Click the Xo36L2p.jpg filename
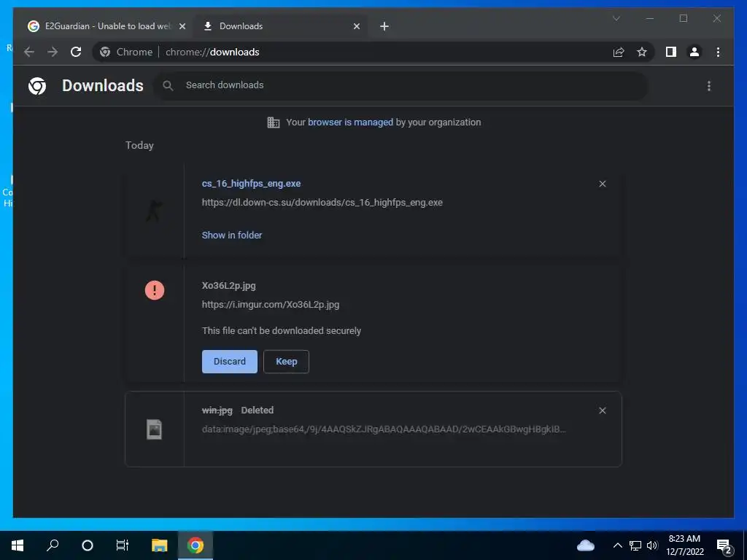 pos(228,286)
